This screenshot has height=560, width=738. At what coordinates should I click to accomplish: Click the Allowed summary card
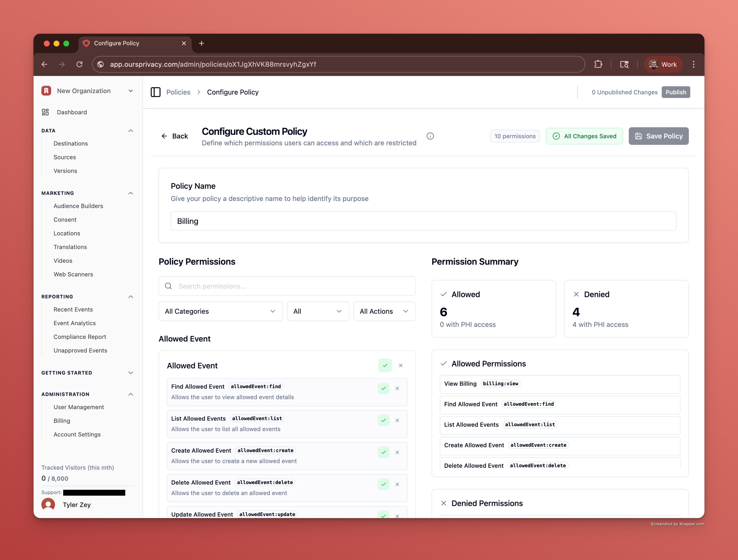click(x=493, y=309)
